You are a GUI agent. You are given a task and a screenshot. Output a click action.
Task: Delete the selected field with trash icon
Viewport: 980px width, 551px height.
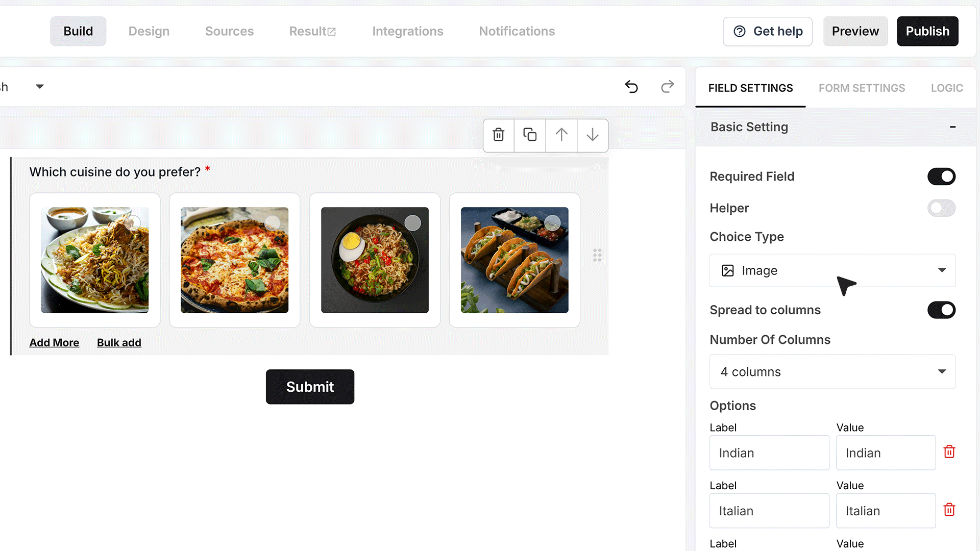[x=499, y=135]
